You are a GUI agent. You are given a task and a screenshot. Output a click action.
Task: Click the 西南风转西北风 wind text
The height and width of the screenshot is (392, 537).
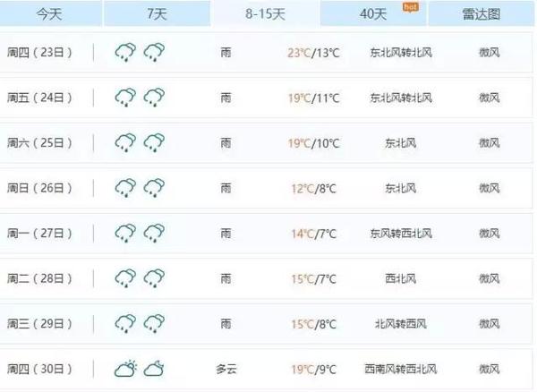401,369
